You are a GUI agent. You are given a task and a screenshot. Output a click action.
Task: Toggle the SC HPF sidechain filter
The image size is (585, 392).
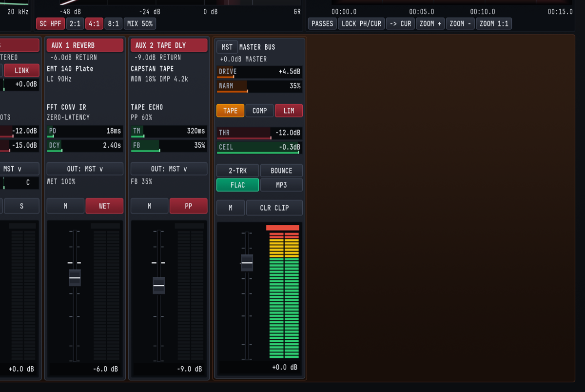(x=50, y=23)
